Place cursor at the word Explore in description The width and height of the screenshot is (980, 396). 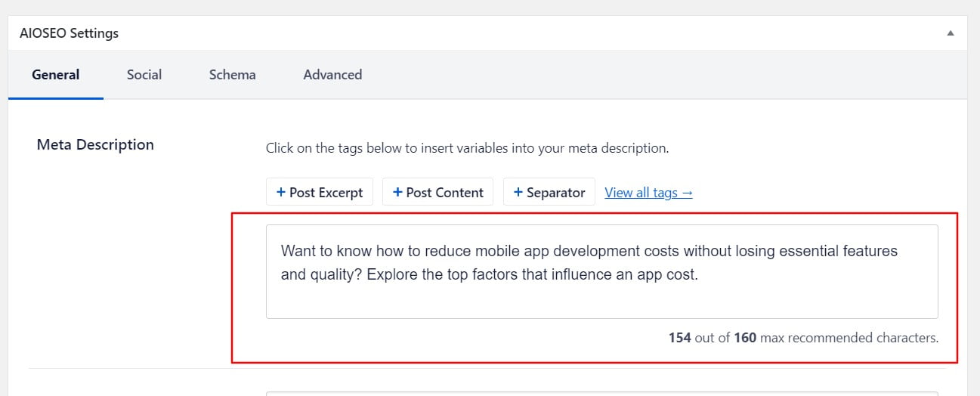[393, 274]
